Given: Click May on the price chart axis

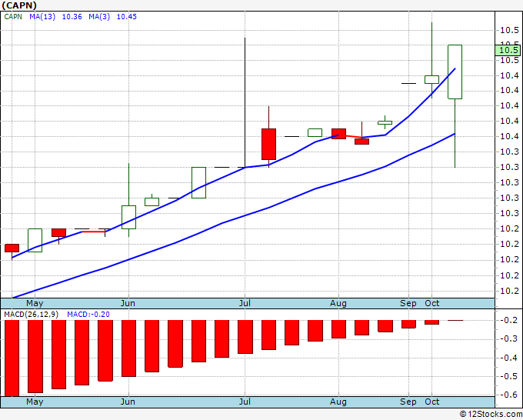Looking at the screenshot, I should tap(35, 303).
